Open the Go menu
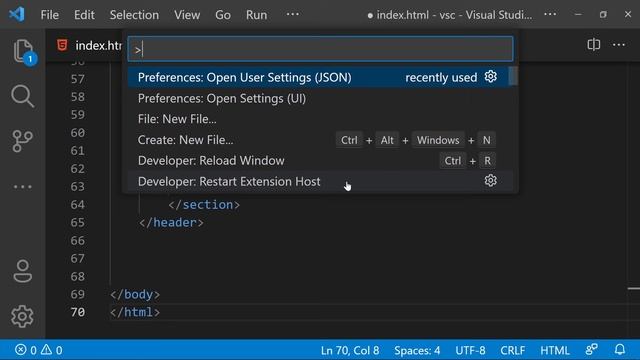640x360 pixels. coord(223,15)
